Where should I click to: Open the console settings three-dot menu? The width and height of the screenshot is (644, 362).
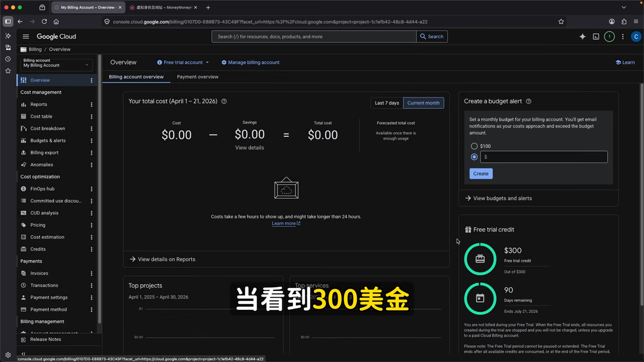coord(623,37)
